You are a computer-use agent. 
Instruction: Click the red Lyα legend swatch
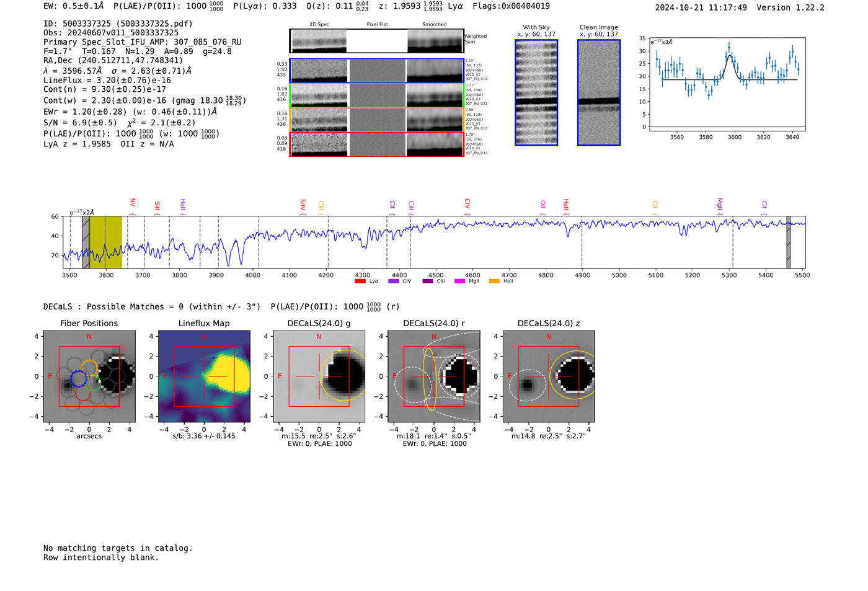tap(360, 282)
